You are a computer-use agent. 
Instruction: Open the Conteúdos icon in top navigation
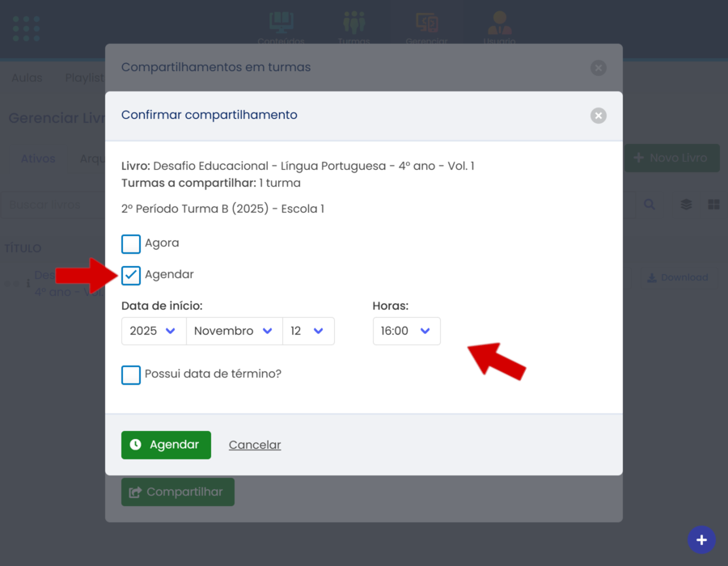pos(281,24)
